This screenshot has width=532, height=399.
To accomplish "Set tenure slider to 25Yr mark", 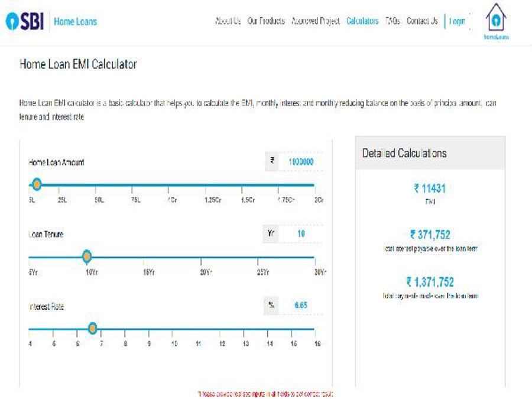I will (x=258, y=257).
